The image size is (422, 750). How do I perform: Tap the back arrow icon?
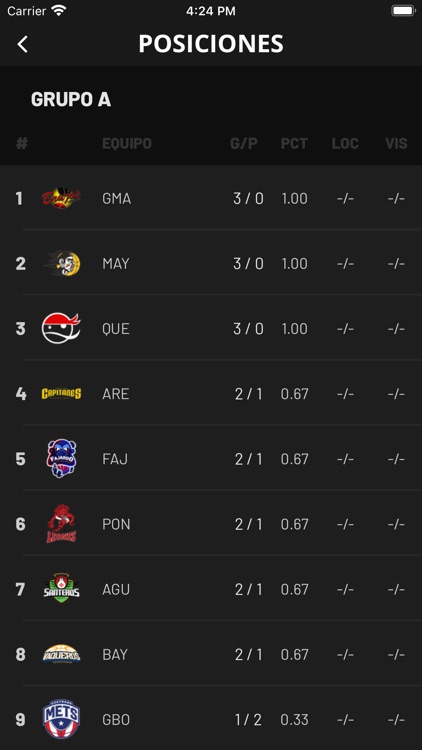coord(22,44)
